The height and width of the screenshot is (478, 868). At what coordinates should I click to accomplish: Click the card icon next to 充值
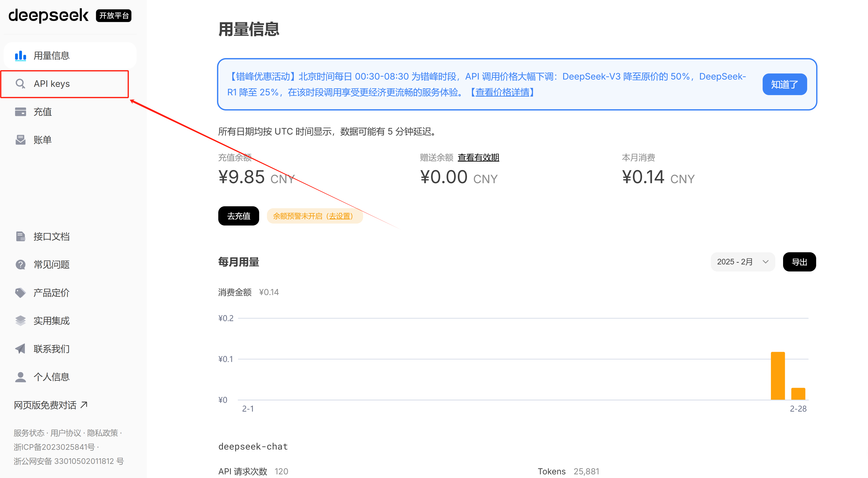[x=20, y=111]
